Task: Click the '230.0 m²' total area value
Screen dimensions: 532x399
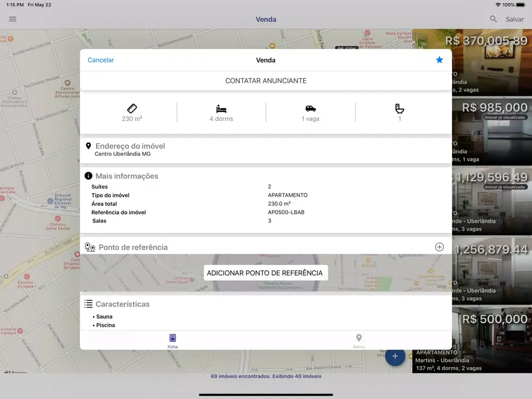Action: tap(279, 204)
